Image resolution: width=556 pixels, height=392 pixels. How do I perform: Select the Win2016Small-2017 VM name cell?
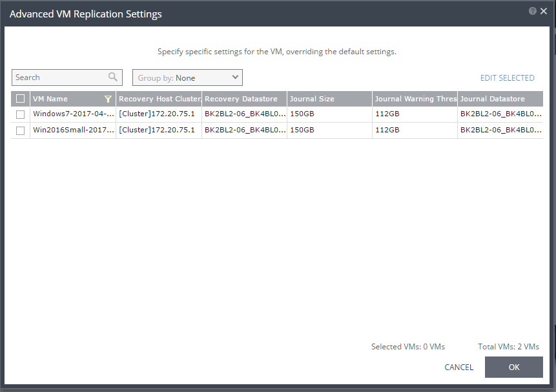click(x=74, y=130)
